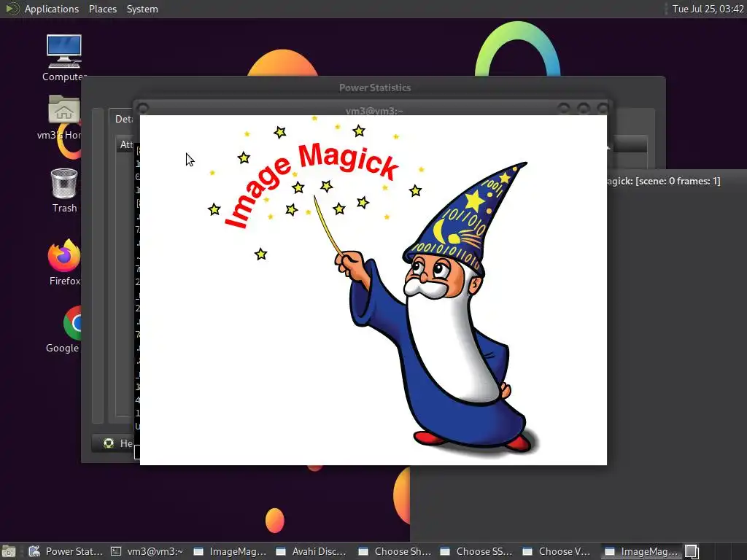The image size is (747, 560).
Task: Open the Places menu
Action: (102, 9)
